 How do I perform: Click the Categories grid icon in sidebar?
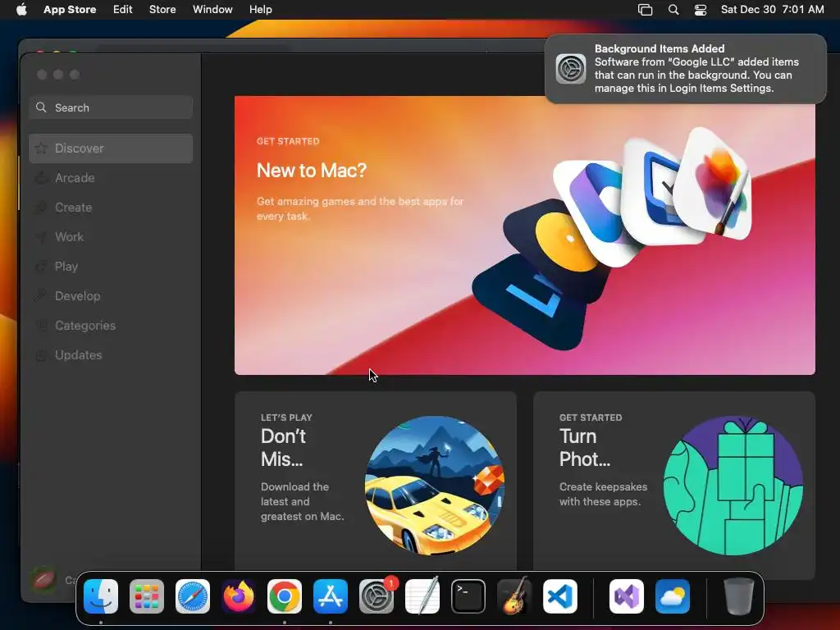(x=41, y=325)
